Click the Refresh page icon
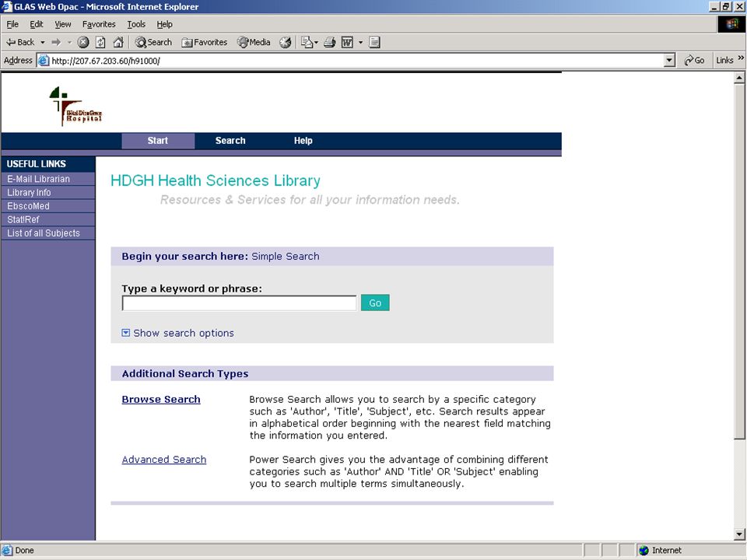 [100, 42]
